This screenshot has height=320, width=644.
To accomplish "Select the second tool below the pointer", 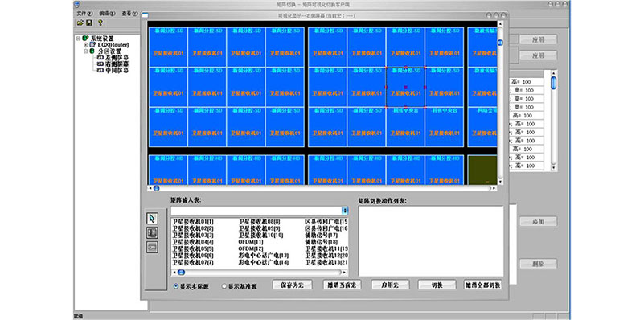I will [x=152, y=233].
